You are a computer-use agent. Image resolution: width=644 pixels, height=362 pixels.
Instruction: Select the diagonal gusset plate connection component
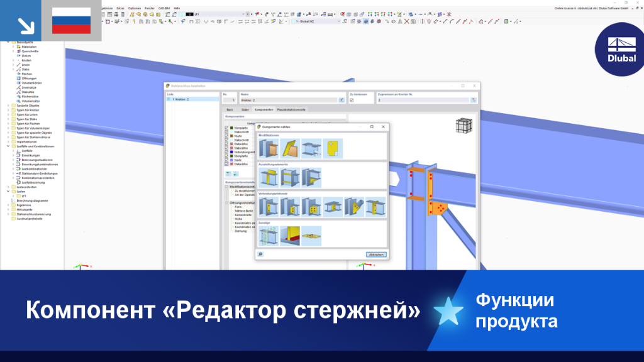[354, 207]
